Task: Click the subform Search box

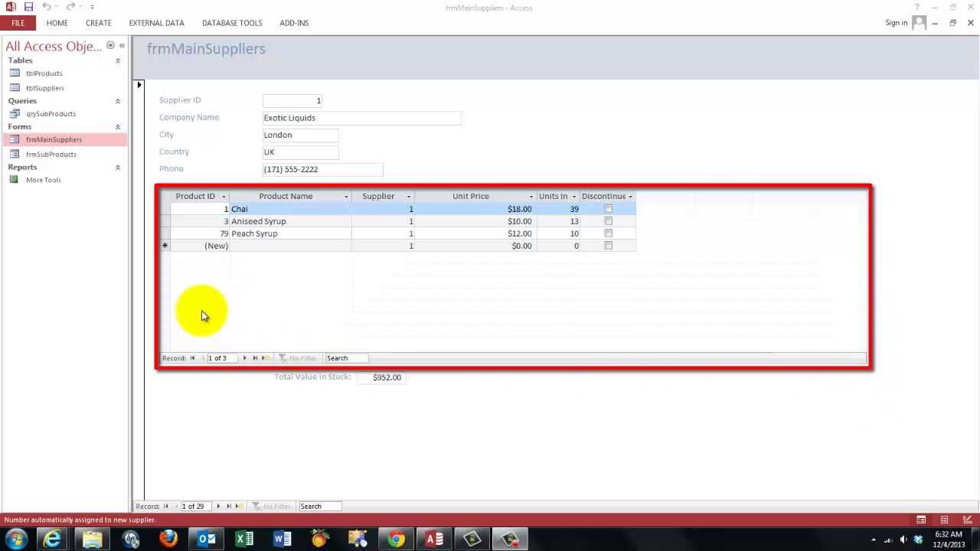Action: pyautogui.click(x=346, y=358)
